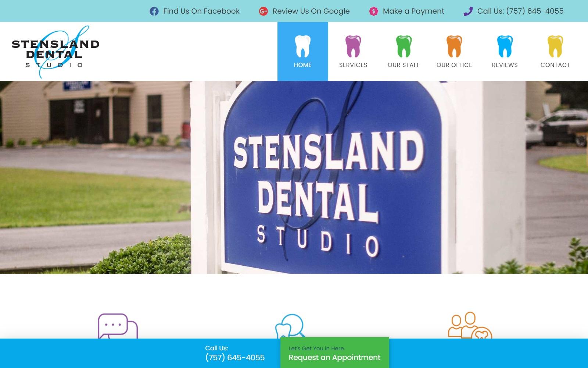Image resolution: width=588 pixels, height=368 pixels.
Task: Click the (757) 645-4055 number in the bottom bar
Action: (235, 358)
